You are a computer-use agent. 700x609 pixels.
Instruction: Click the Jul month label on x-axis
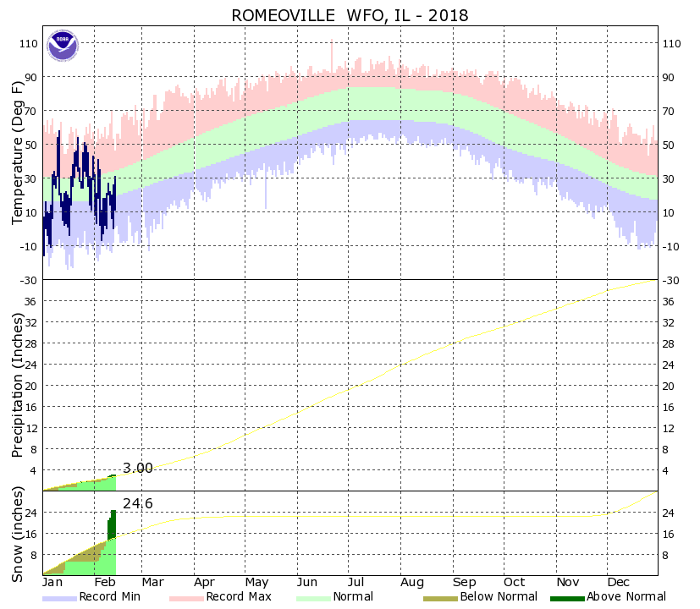pyautogui.click(x=361, y=583)
